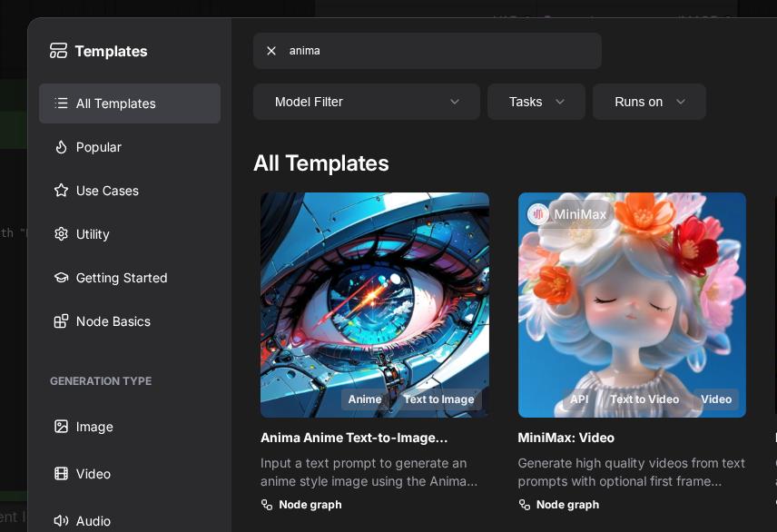Click 'Node graph' label under Anima card

click(310, 505)
